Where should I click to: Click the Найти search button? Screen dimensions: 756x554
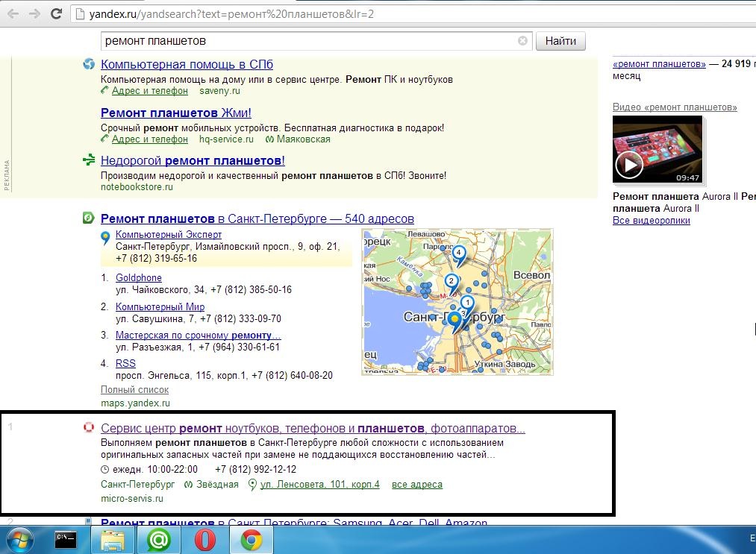click(560, 41)
